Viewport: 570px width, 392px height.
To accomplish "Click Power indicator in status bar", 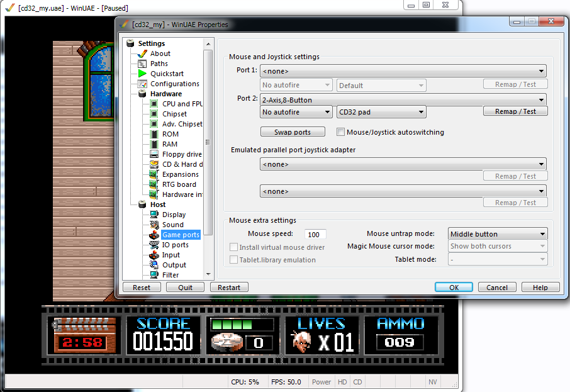I will [x=321, y=382].
